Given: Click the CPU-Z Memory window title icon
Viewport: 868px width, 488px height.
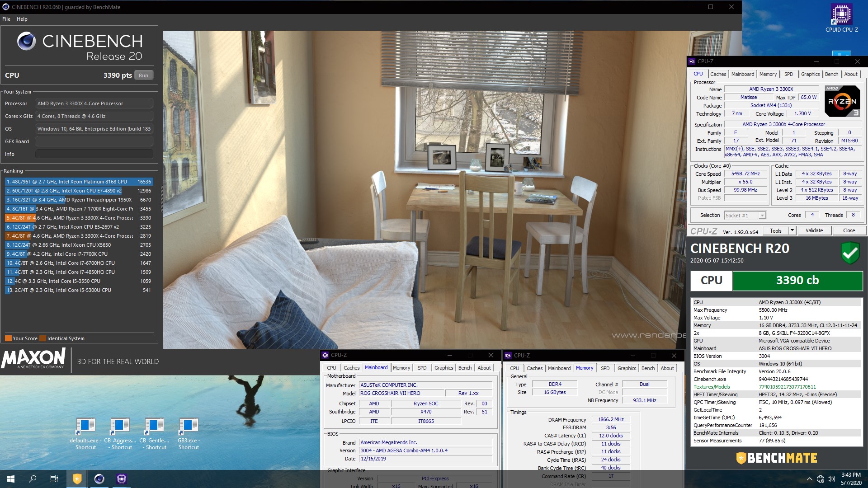Looking at the screenshot, I should (508, 356).
